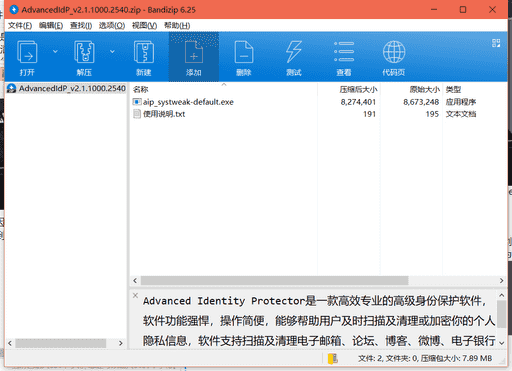Click the comment panel scroll down arrow
This screenshot has height=371, width=512.
501,342
